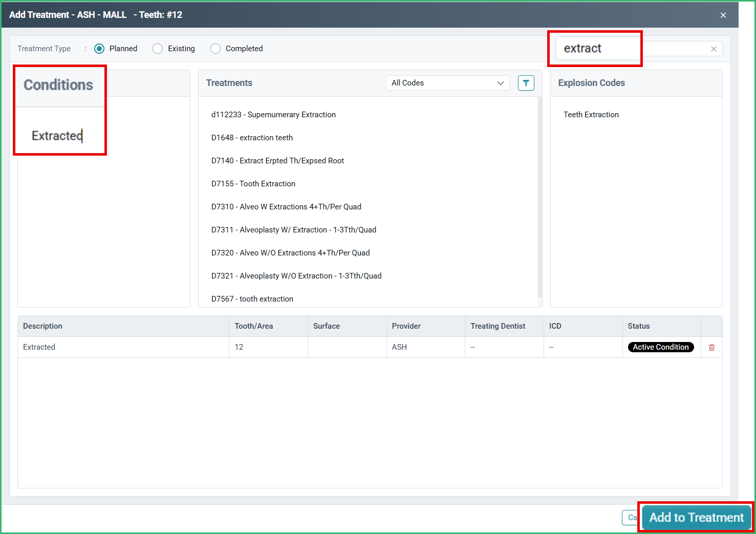756x534 pixels.
Task: Click the Add to Treatment button
Action: pos(696,518)
